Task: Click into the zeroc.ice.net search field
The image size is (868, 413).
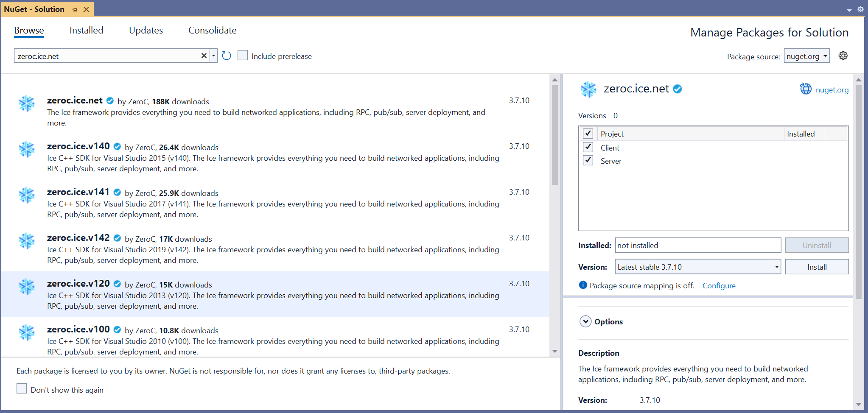Action: tap(106, 56)
